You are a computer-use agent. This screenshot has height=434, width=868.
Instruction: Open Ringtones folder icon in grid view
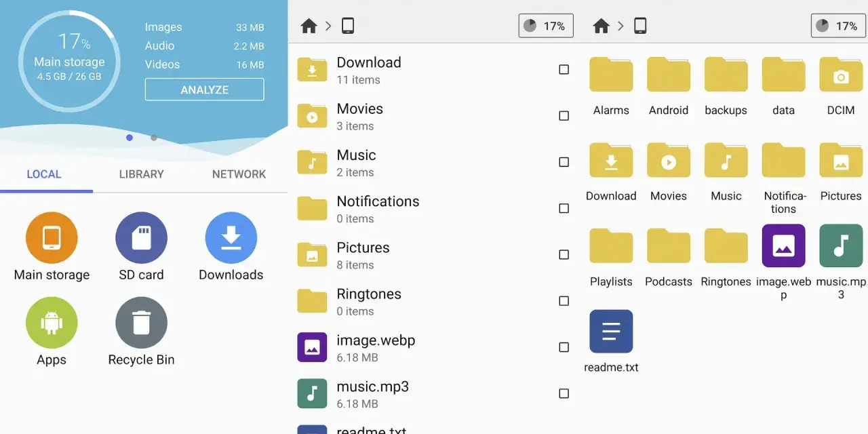click(726, 245)
